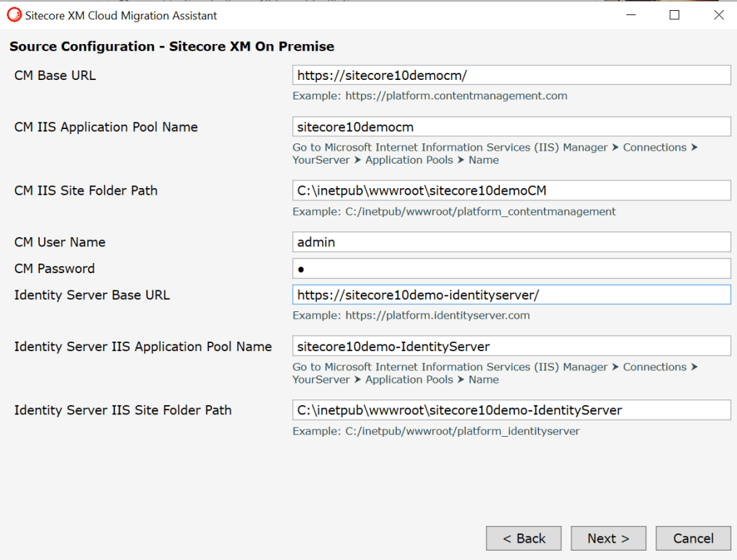Click the CM Password label

[x=55, y=269]
